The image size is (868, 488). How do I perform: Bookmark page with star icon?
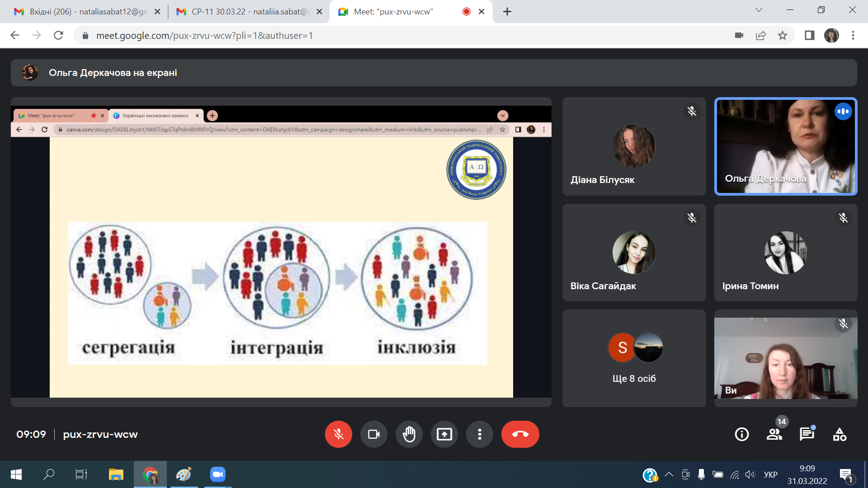(x=783, y=35)
